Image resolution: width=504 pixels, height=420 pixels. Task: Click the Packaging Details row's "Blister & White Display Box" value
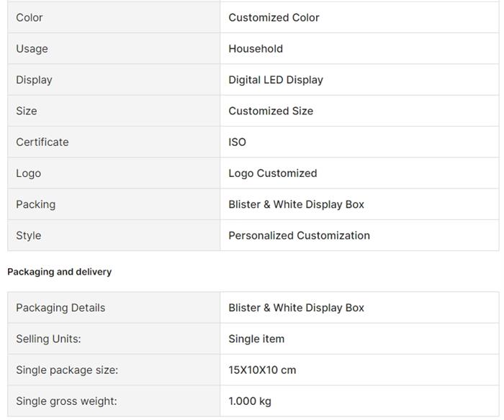pos(296,308)
